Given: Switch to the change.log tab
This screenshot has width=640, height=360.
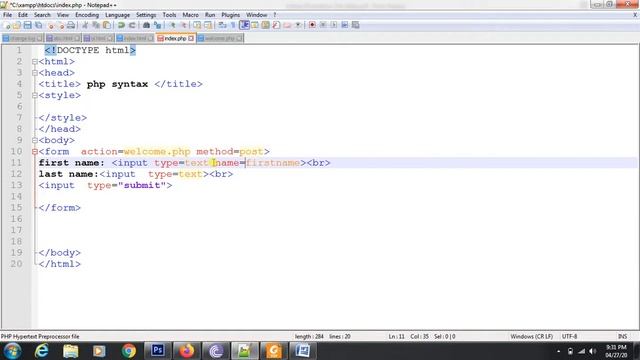Looking at the screenshot, I should click(x=22, y=38).
